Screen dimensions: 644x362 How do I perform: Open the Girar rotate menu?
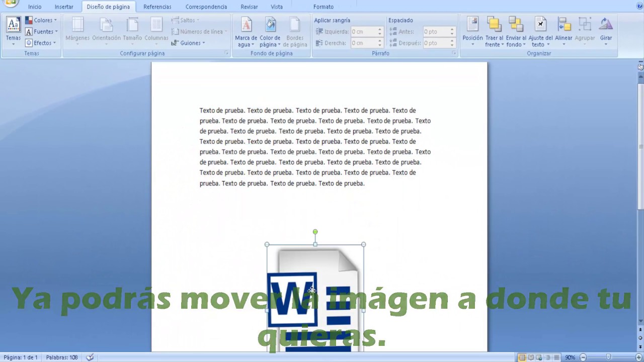tap(606, 31)
